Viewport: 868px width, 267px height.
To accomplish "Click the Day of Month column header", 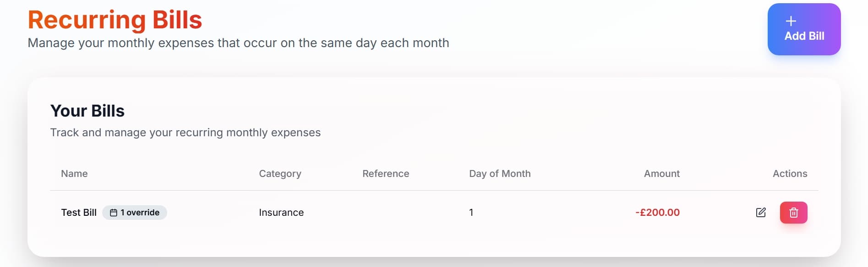I will [x=500, y=174].
